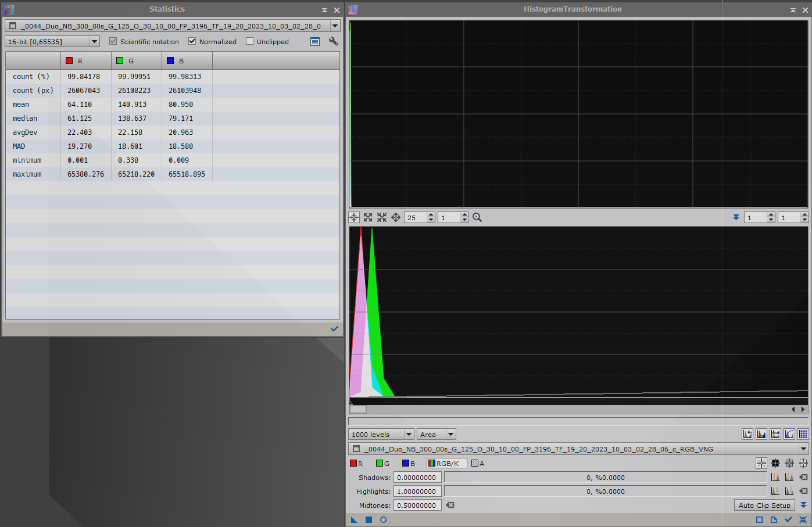Toggle the show RGB curve overlay icon
Screen dimensions: 812x527
click(x=775, y=434)
